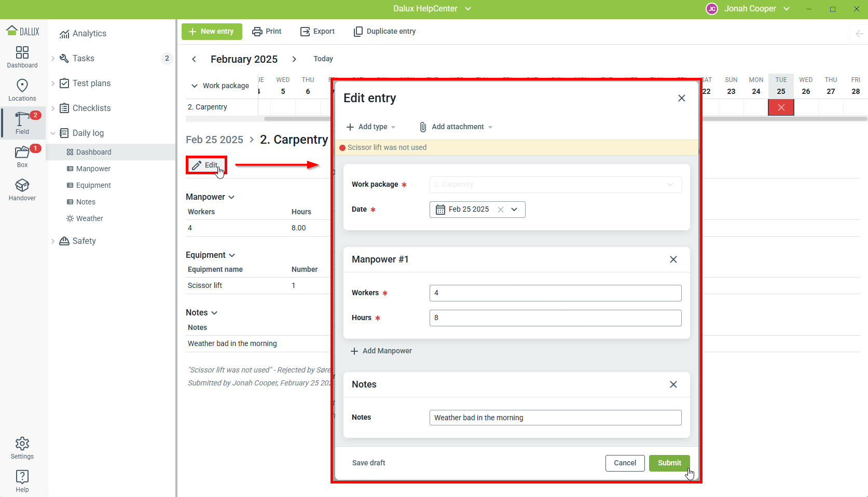Remove the Manpower #1 section

tap(673, 259)
